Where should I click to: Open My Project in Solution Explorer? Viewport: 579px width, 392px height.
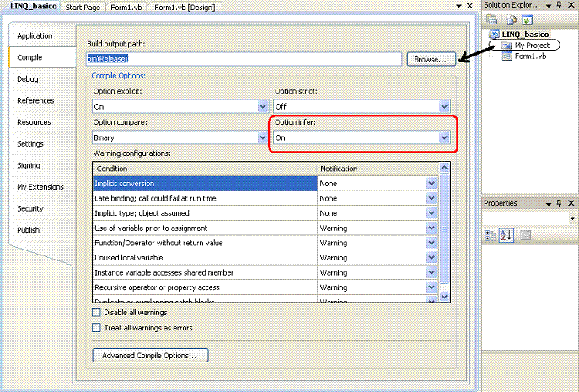coord(532,45)
